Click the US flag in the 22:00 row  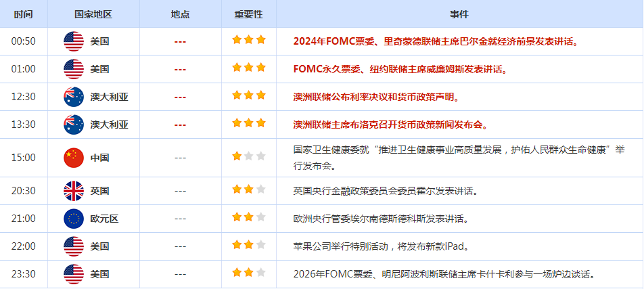pos(74,246)
